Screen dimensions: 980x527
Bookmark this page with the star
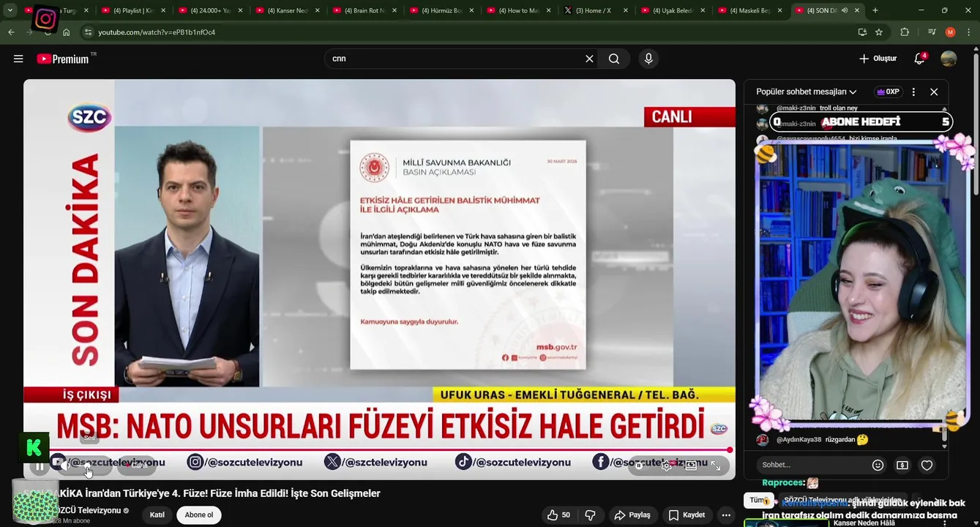(x=879, y=32)
